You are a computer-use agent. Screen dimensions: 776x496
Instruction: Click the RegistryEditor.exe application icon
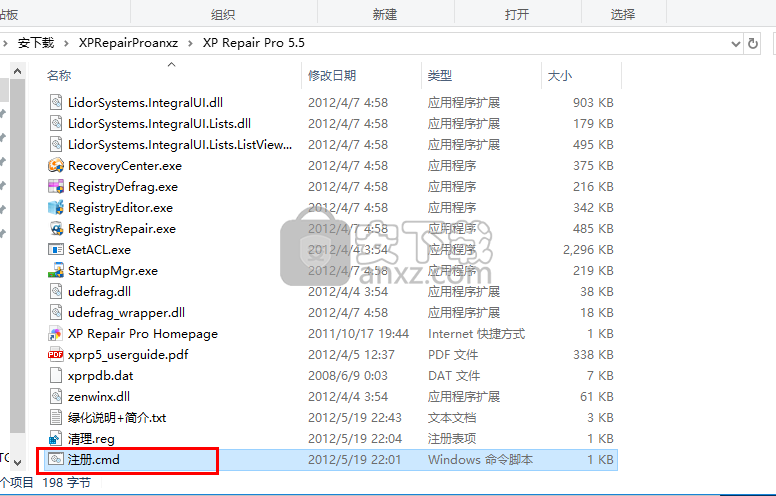pos(56,207)
